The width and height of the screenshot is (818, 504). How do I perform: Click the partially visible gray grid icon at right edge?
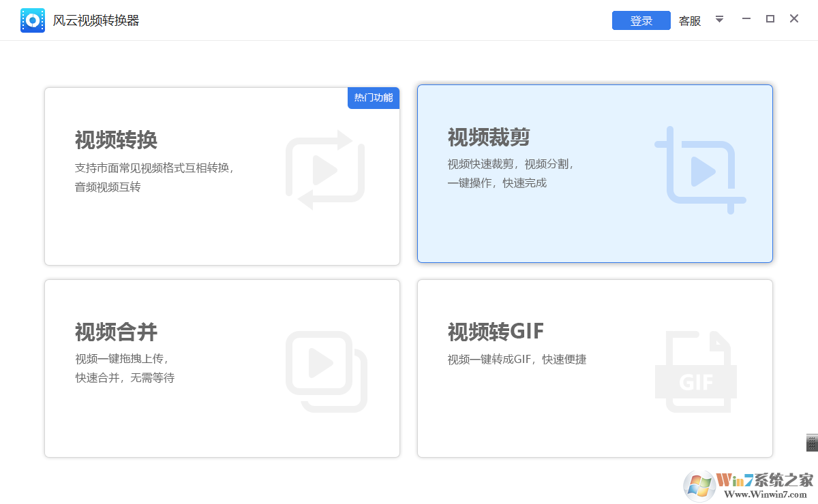813,443
